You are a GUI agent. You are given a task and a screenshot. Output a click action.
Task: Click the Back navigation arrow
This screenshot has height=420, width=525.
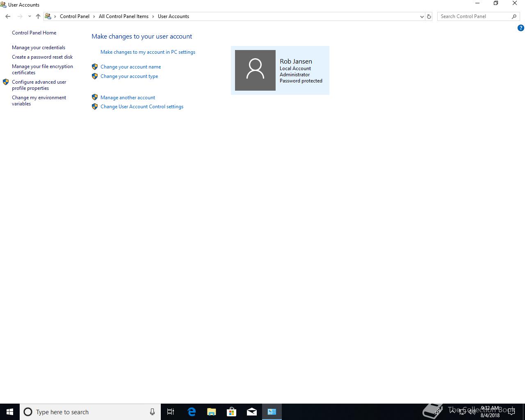coord(8,16)
